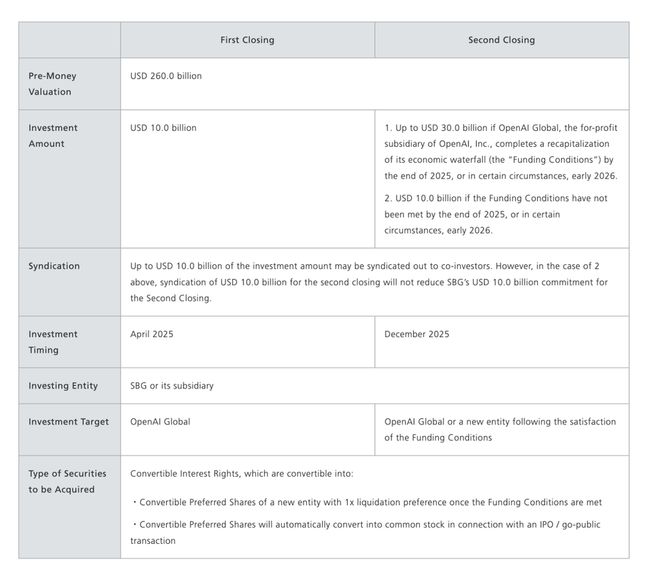Screen dimensions: 660x575
Task: Click the First Closing column header
Action: 247,40
